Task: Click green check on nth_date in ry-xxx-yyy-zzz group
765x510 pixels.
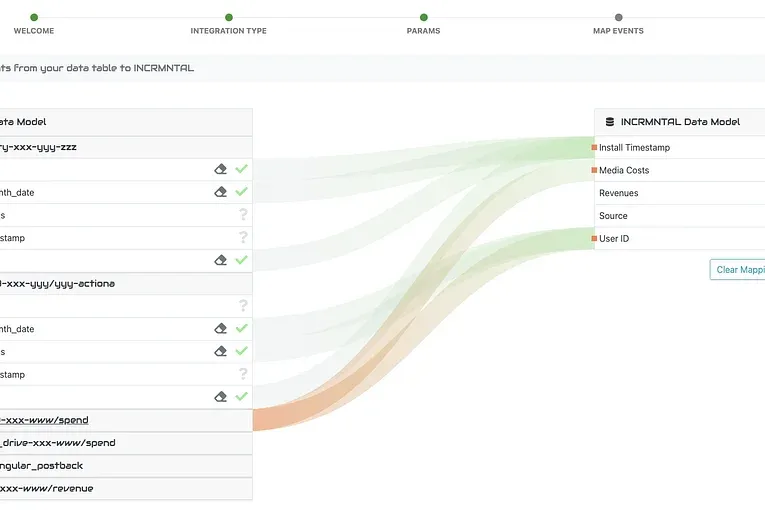Action: click(242, 191)
